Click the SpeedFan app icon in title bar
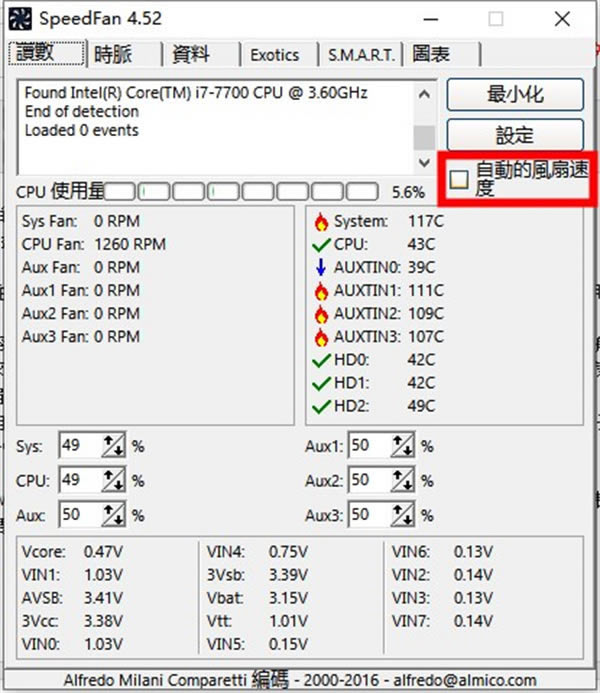 (20, 19)
